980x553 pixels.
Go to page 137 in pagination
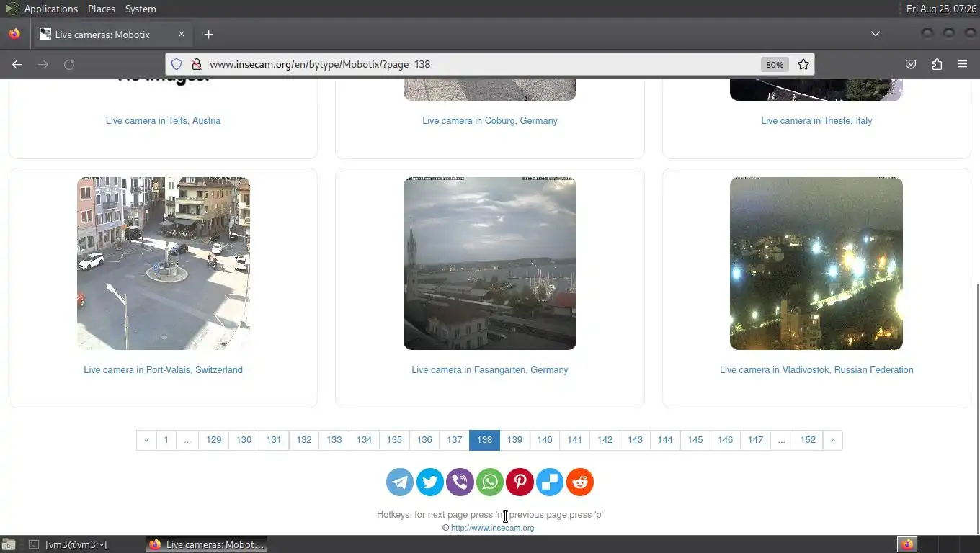[x=455, y=440]
